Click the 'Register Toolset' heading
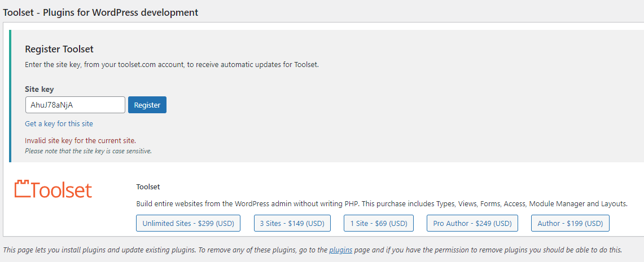 (x=59, y=49)
